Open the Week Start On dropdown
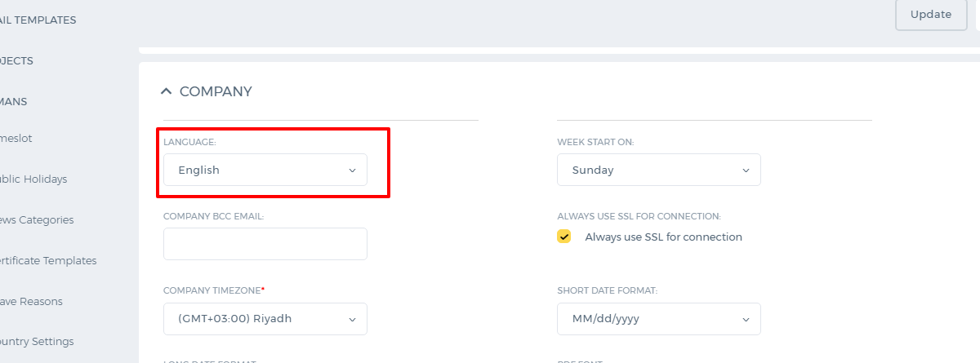 [x=659, y=170]
